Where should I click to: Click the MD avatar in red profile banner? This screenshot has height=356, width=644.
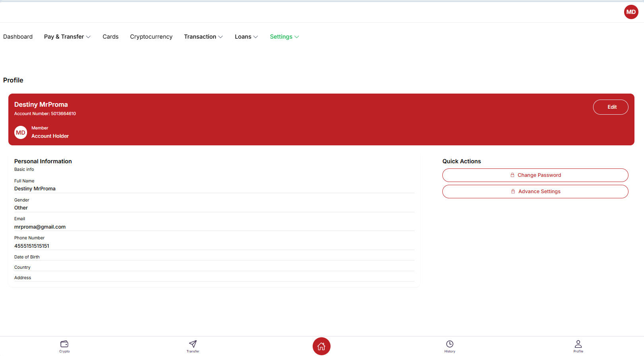[21, 133]
